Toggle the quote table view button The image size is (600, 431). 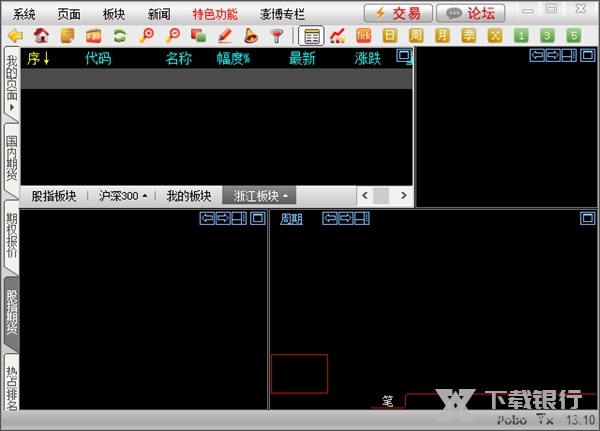coord(311,36)
